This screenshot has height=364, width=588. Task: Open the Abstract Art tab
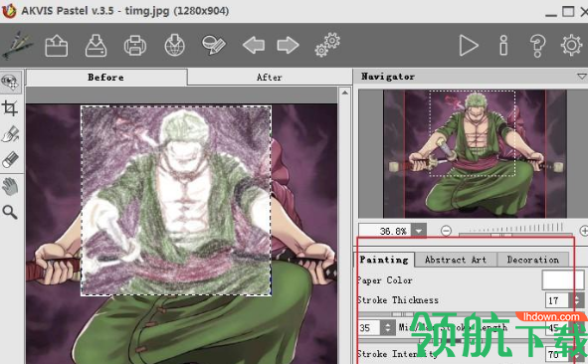pyautogui.click(x=456, y=260)
